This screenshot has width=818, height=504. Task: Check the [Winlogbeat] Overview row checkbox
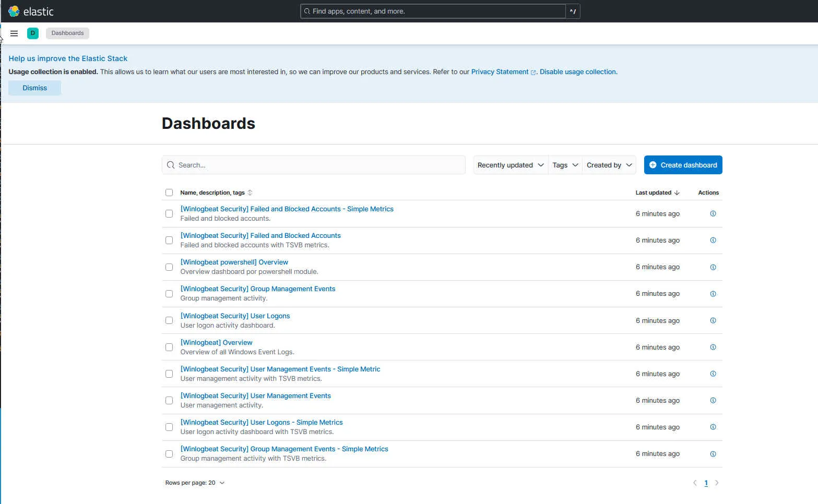click(169, 347)
